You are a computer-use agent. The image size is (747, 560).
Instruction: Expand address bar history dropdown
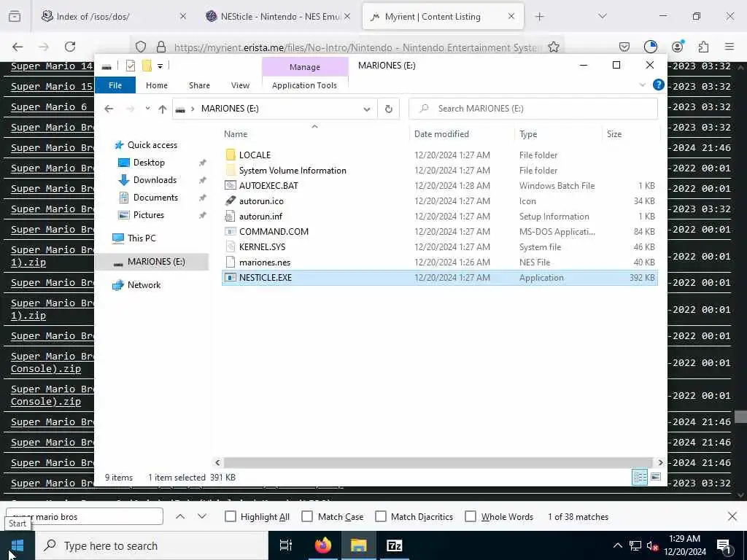coord(366,109)
